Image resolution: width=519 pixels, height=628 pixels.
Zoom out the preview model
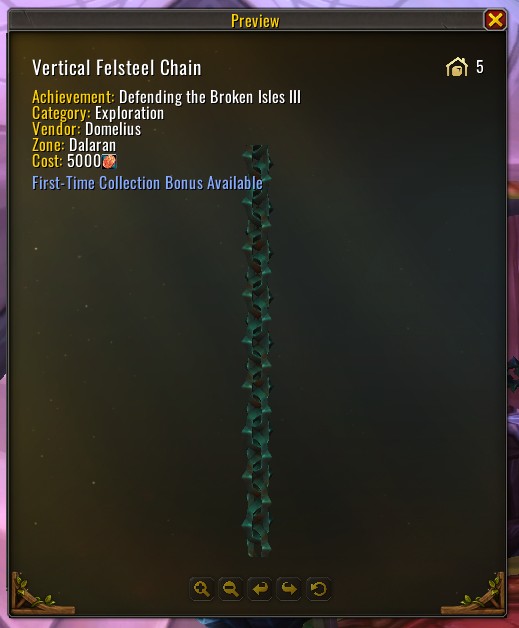click(231, 589)
